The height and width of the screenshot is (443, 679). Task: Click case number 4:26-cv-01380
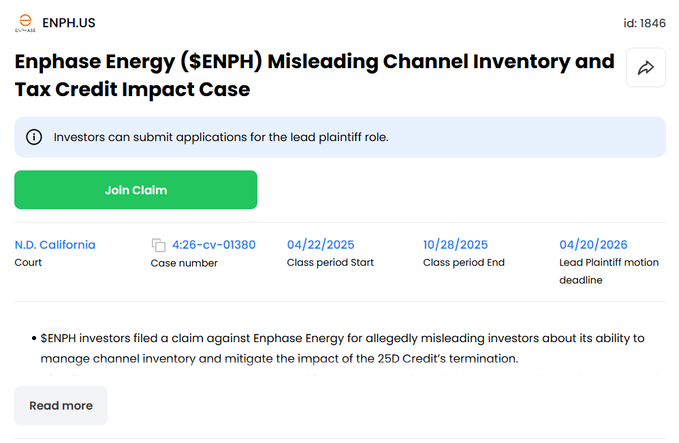(214, 245)
